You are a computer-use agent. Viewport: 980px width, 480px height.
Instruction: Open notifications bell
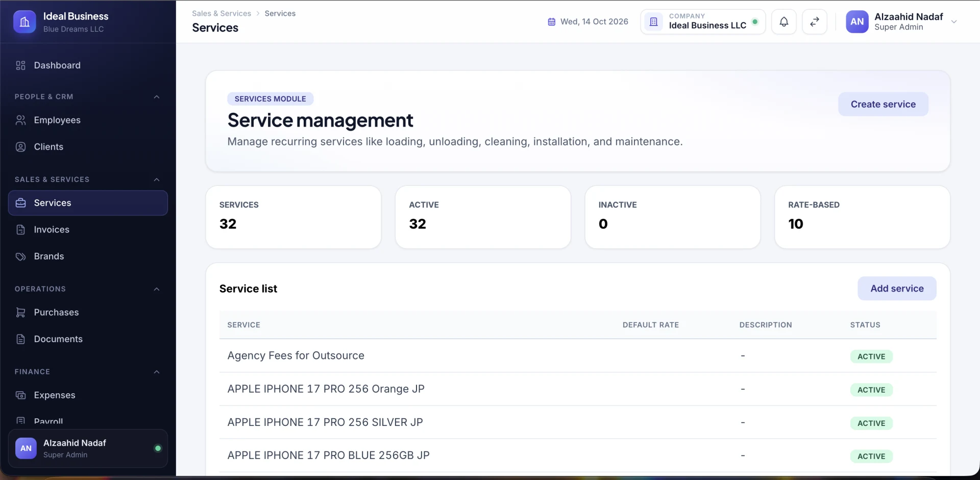pyautogui.click(x=784, y=22)
